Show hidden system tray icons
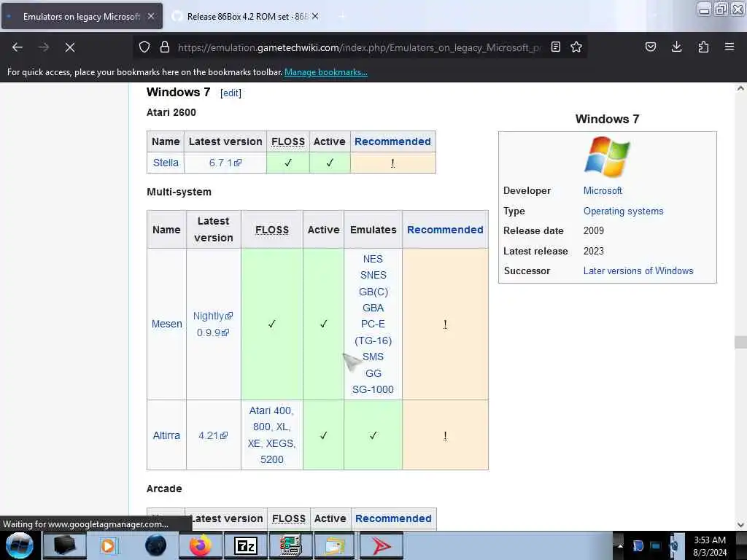 (x=620, y=545)
